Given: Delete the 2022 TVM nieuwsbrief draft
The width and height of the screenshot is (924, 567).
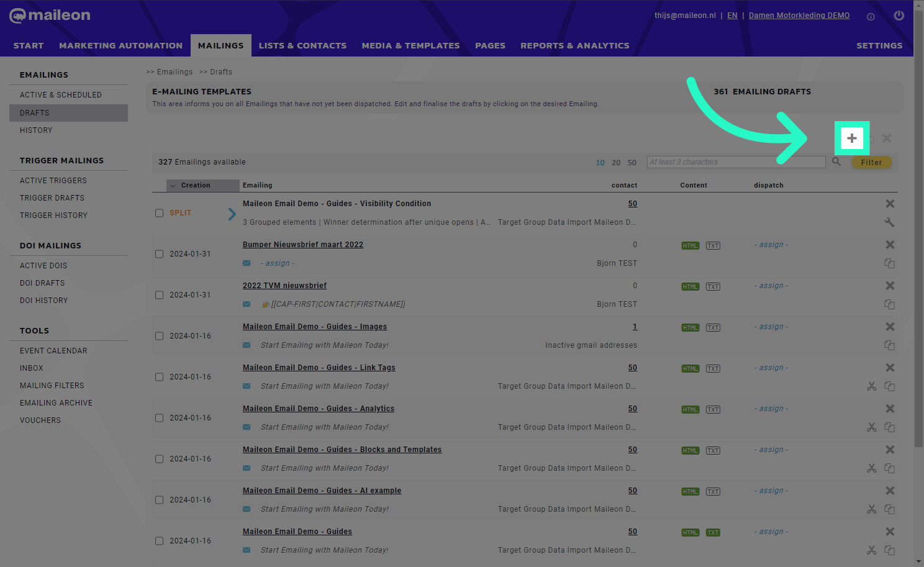Looking at the screenshot, I should pyautogui.click(x=890, y=286).
